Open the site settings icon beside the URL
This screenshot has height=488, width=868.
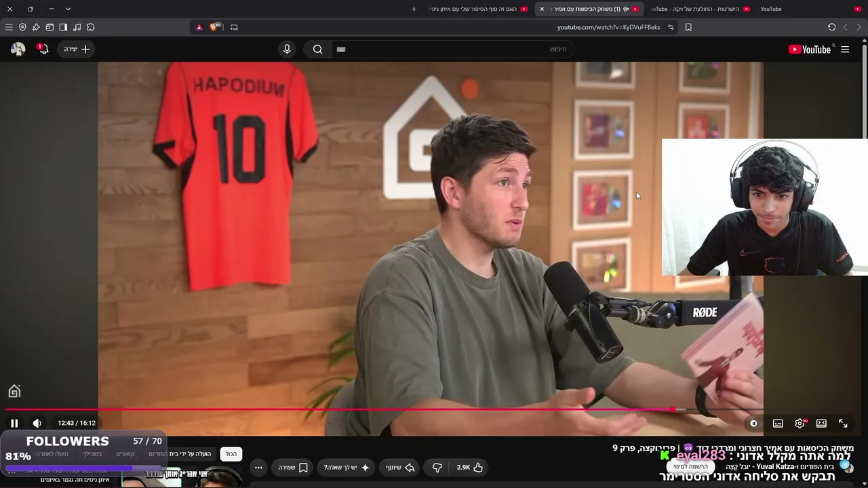click(x=671, y=27)
